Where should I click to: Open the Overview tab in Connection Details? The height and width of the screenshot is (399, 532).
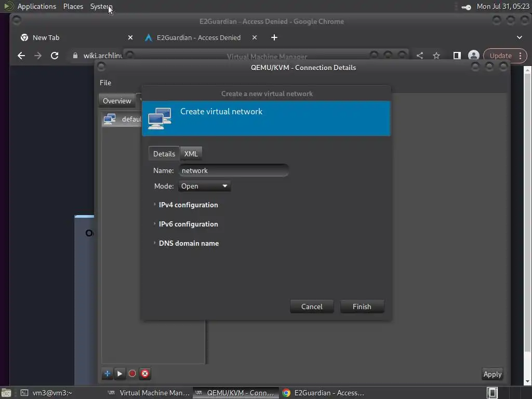pyautogui.click(x=117, y=101)
